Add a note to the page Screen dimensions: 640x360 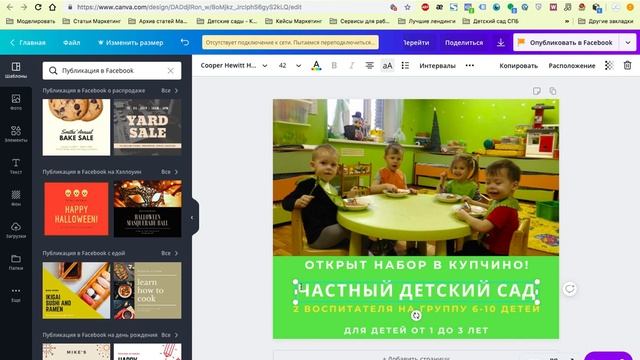pyautogui.click(x=537, y=91)
